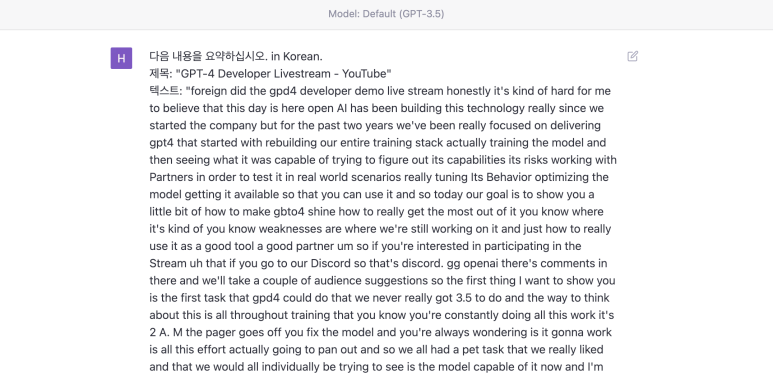Click the line starting "is the first task that gpd4"

pyautogui.click(x=379, y=298)
